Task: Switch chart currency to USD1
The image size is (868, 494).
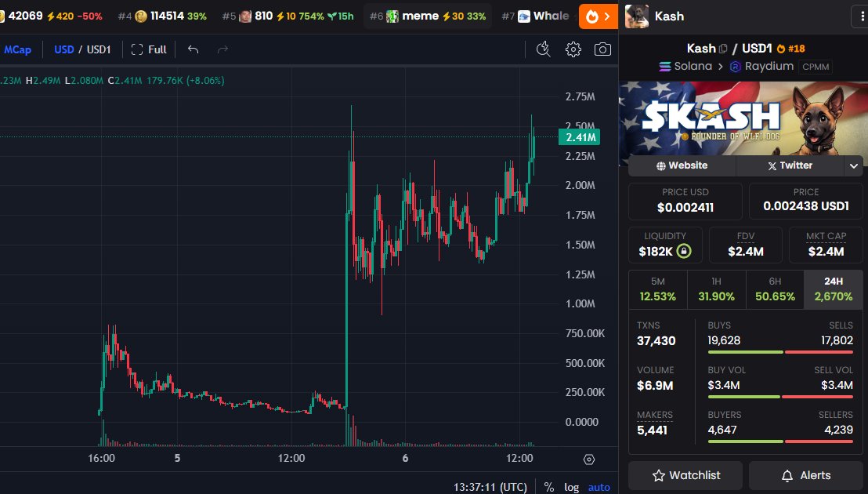Action: pyautogui.click(x=99, y=49)
